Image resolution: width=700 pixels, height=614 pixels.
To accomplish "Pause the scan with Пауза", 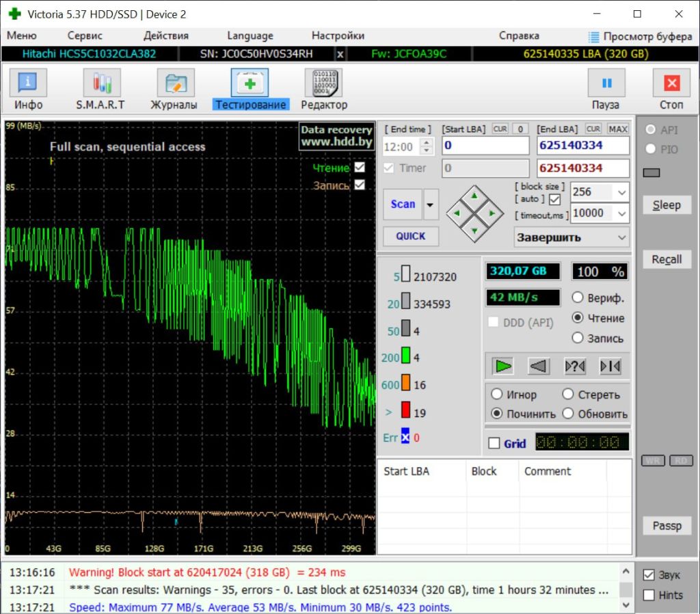I will pos(606,90).
